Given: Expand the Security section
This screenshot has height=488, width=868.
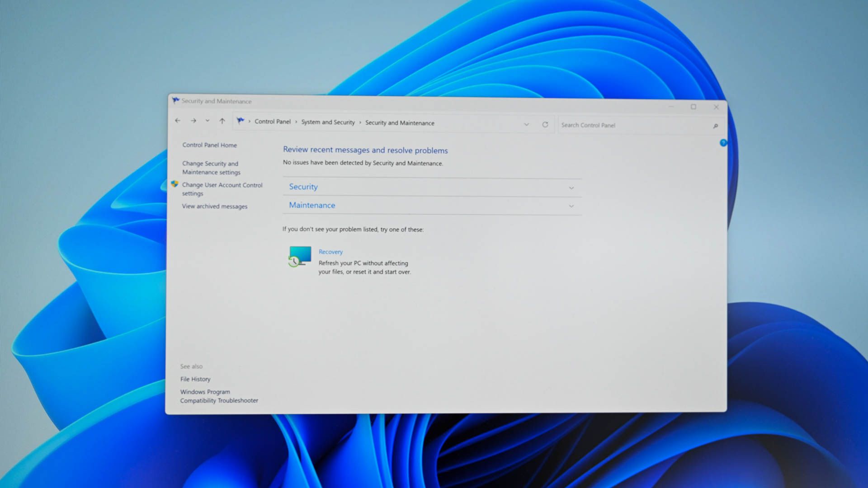Looking at the screenshot, I should pyautogui.click(x=571, y=188).
